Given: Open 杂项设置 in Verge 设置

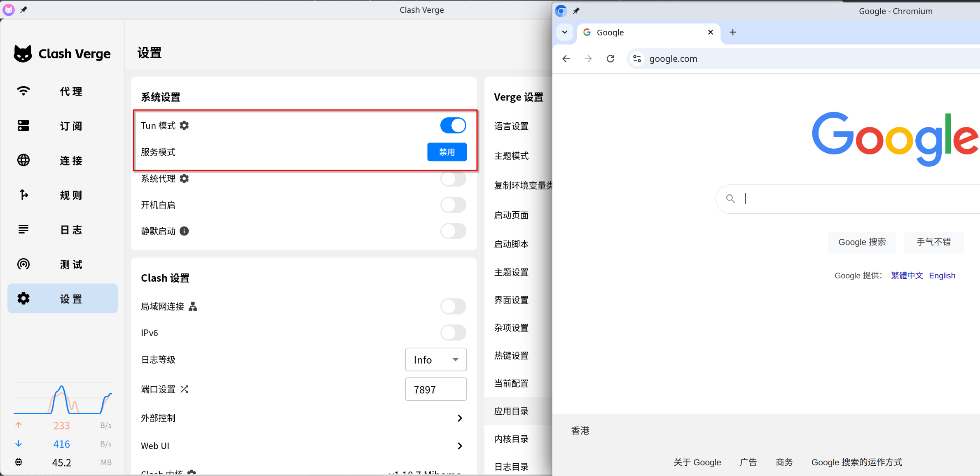Looking at the screenshot, I should [x=511, y=328].
